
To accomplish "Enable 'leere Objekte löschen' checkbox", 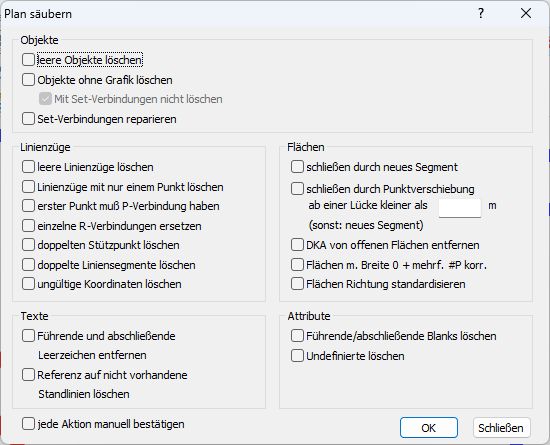I will tap(28, 60).
